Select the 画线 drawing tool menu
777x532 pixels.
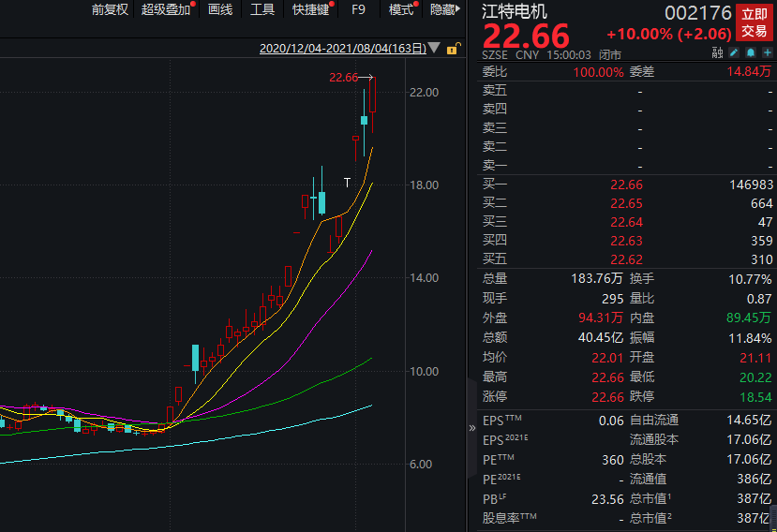[219, 9]
